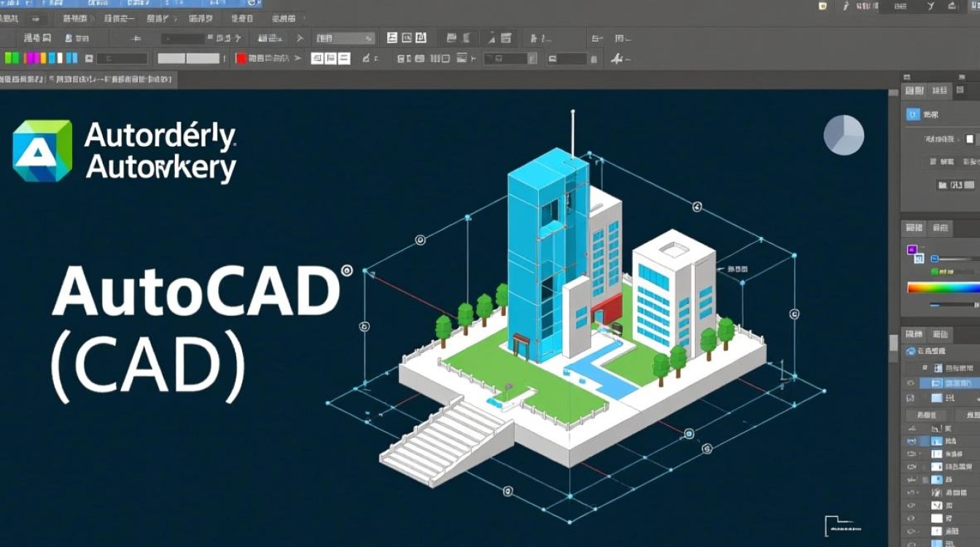Click the Autodesk logo cube icon
Viewport: 980px width, 547px height.
(x=42, y=151)
